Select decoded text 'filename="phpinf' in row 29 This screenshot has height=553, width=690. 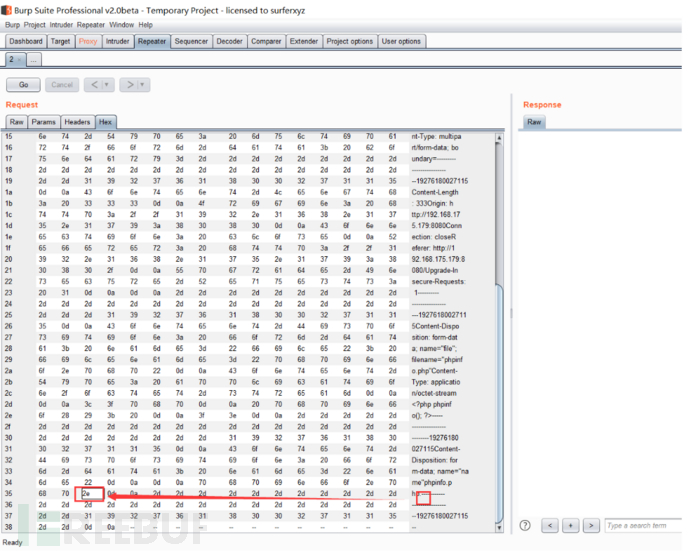[437, 359]
